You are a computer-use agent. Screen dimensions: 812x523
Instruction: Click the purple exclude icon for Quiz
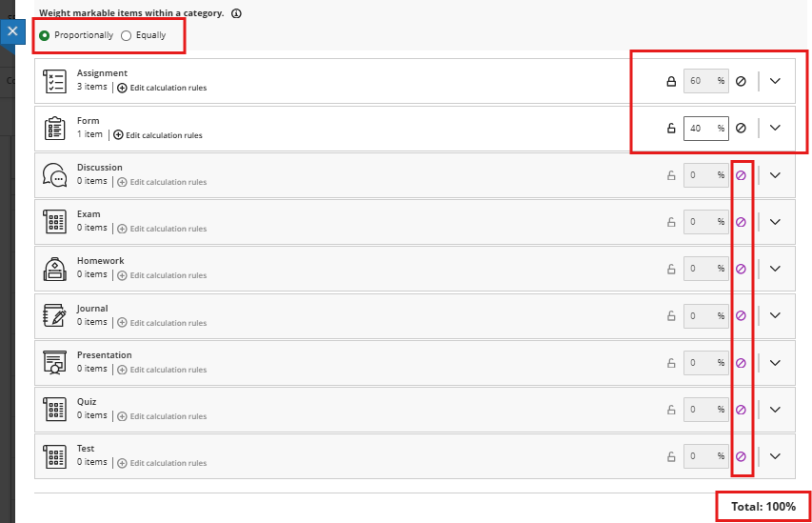click(741, 410)
